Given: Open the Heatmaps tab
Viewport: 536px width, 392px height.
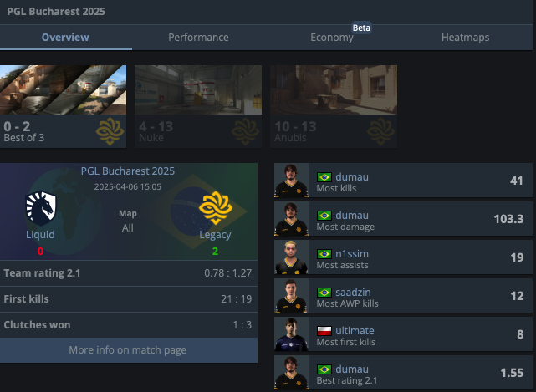Looking at the screenshot, I should click(x=465, y=38).
